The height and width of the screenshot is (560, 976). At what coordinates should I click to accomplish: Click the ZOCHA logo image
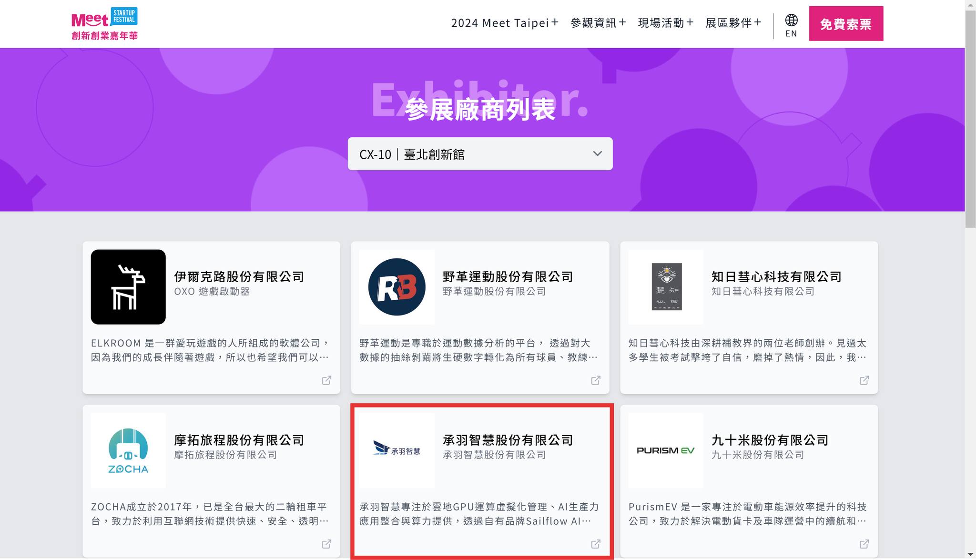coord(128,451)
